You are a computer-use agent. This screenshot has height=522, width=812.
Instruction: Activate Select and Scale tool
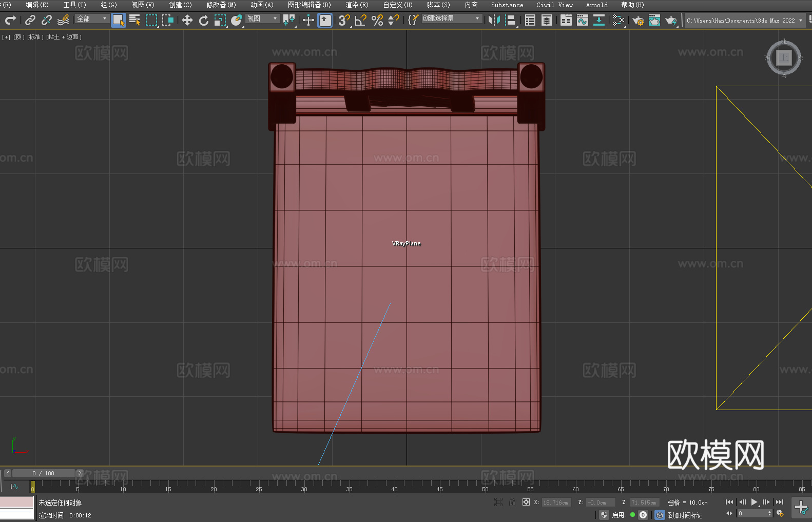click(220, 20)
